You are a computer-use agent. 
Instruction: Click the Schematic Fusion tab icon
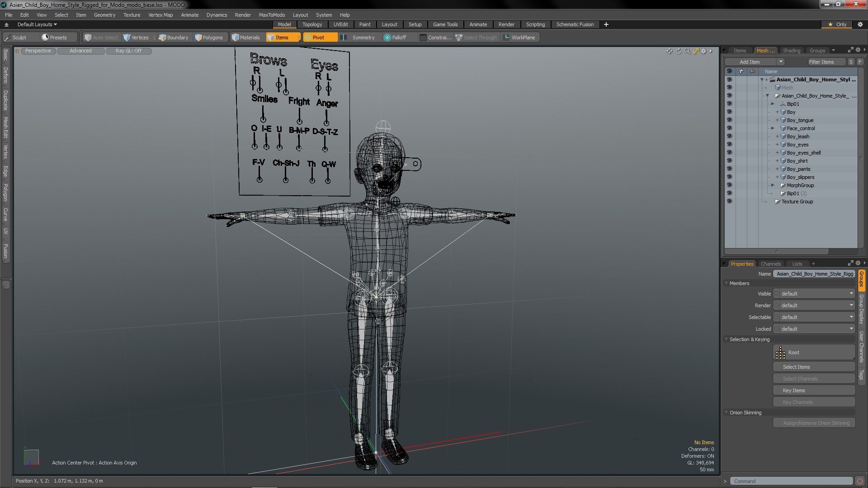576,24
